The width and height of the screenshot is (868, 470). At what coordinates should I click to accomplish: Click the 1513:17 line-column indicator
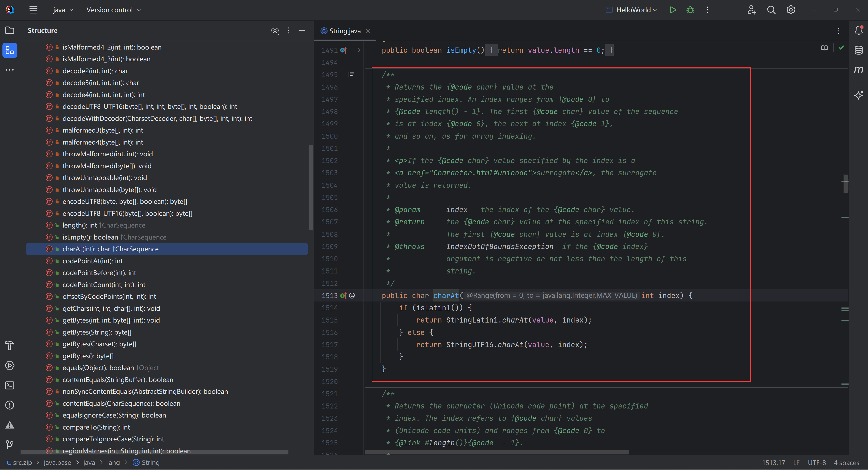(773, 463)
